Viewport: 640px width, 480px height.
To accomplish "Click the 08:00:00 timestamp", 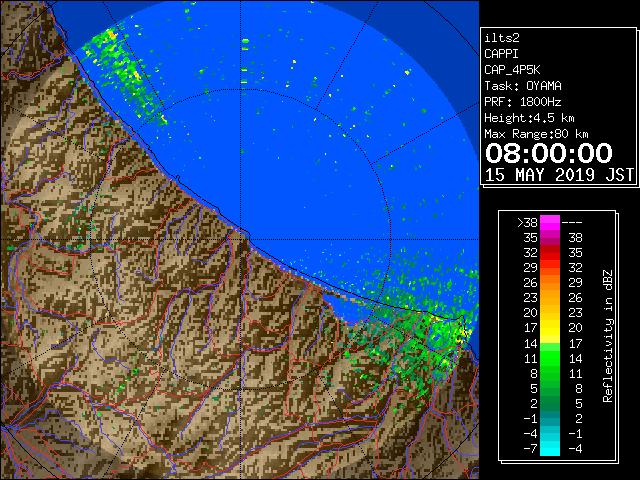I will (x=549, y=153).
